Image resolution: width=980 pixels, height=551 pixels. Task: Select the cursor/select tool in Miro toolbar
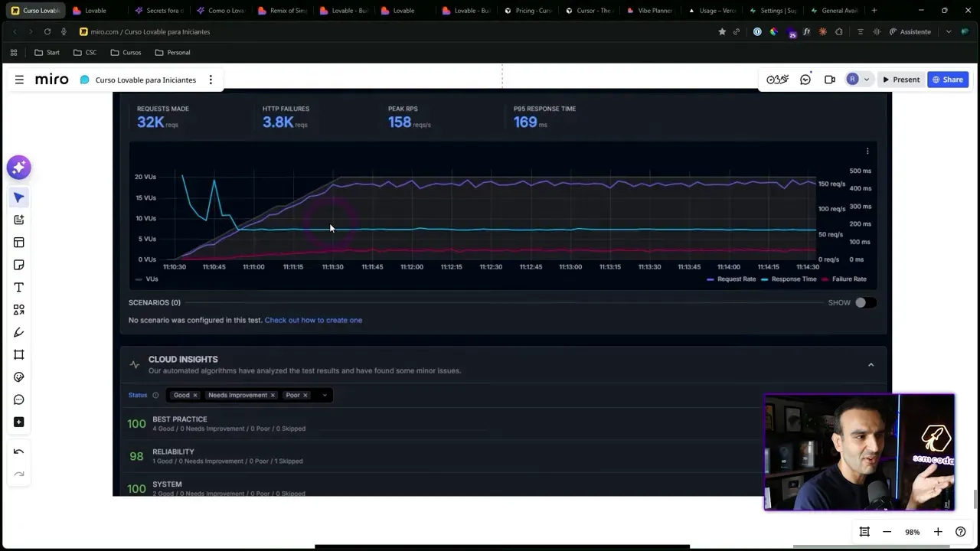pyautogui.click(x=18, y=197)
